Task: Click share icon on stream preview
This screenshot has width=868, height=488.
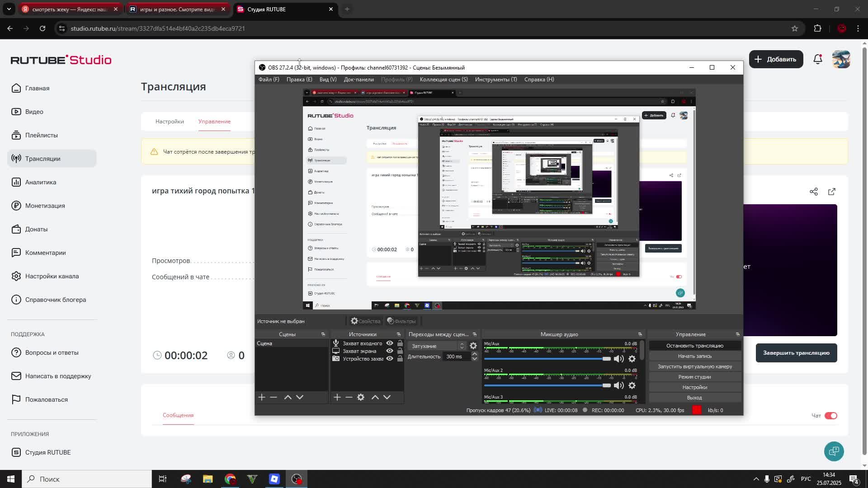Action: tap(814, 192)
